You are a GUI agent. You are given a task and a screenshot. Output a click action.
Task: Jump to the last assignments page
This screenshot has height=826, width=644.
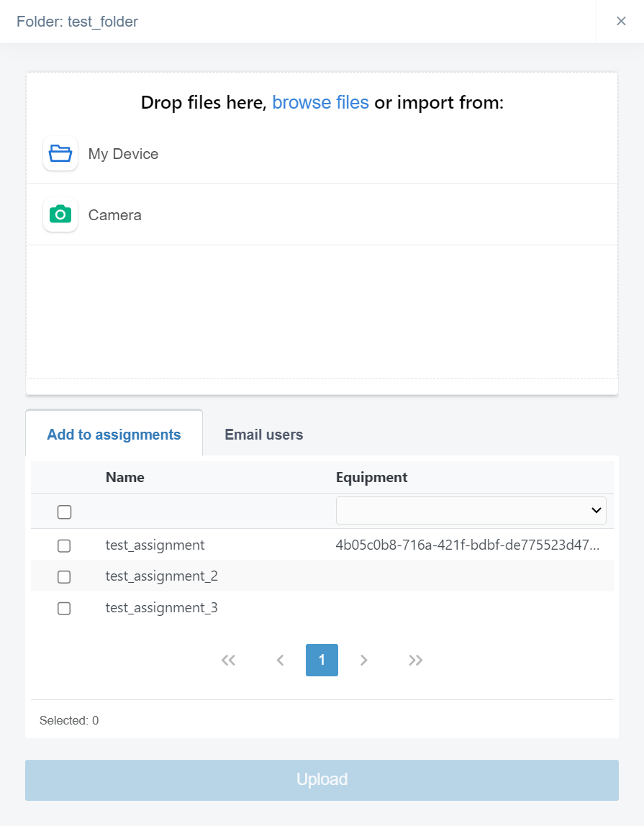415,661
